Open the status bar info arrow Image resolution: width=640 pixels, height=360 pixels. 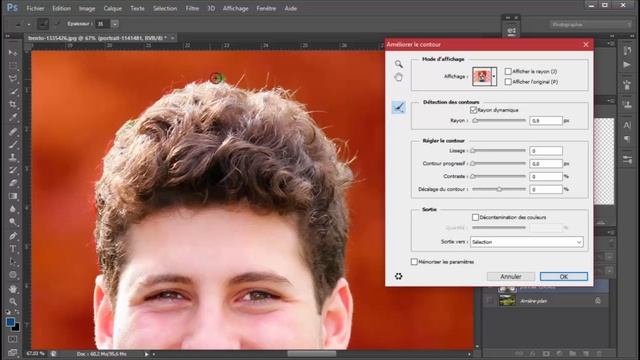(x=147, y=354)
